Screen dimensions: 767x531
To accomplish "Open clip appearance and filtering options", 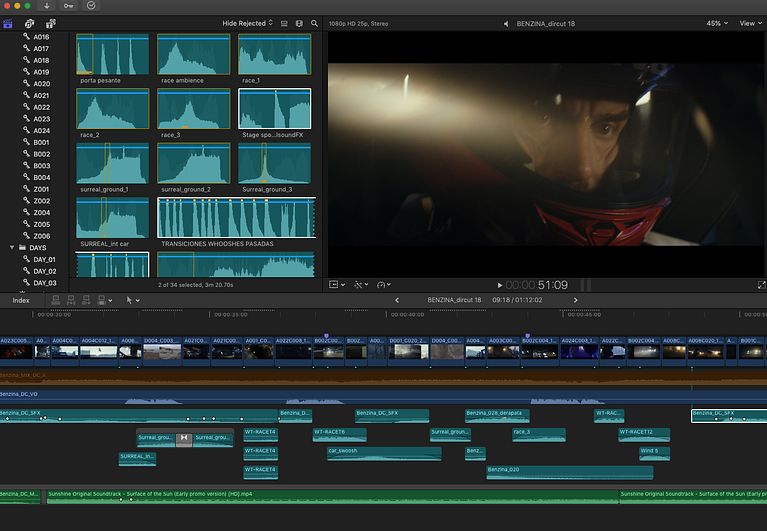I will (x=299, y=23).
